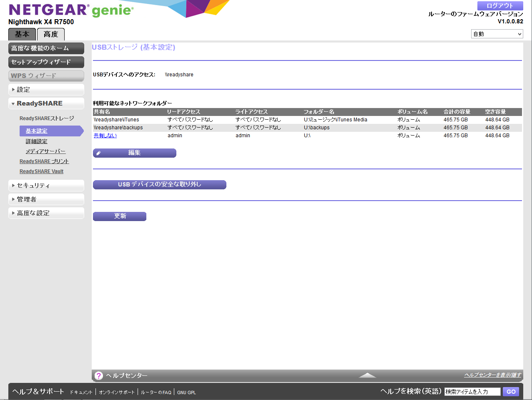Expand help center with the up arrow
The image size is (532, 400).
click(x=367, y=375)
